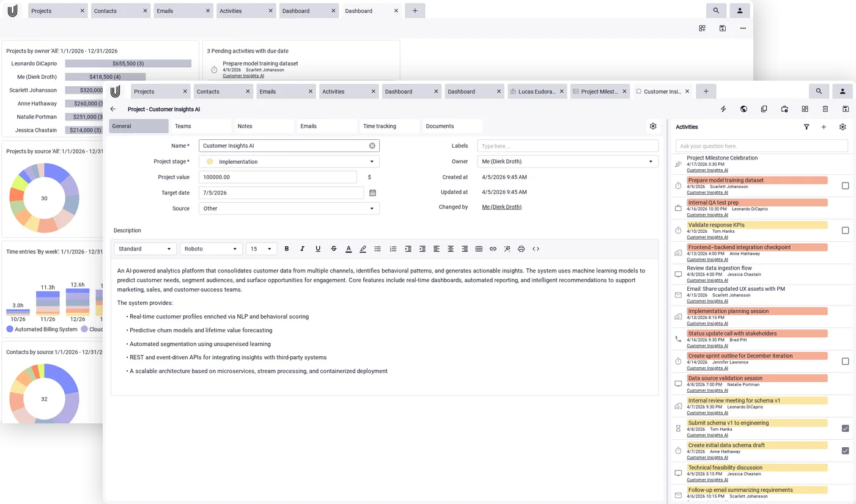The height and width of the screenshot is (504, 856).
Task: Save the project with floppy icon
Action: pyautogui.click(x=845, y=109)
